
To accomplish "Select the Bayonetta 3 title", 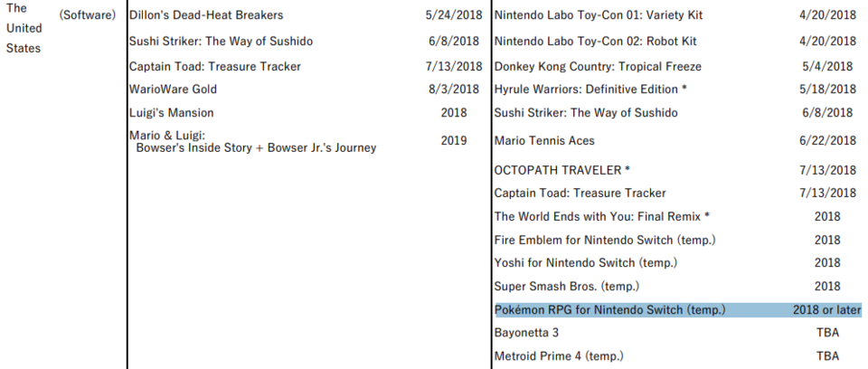I will pyautogui.click(x=526, y=333).
